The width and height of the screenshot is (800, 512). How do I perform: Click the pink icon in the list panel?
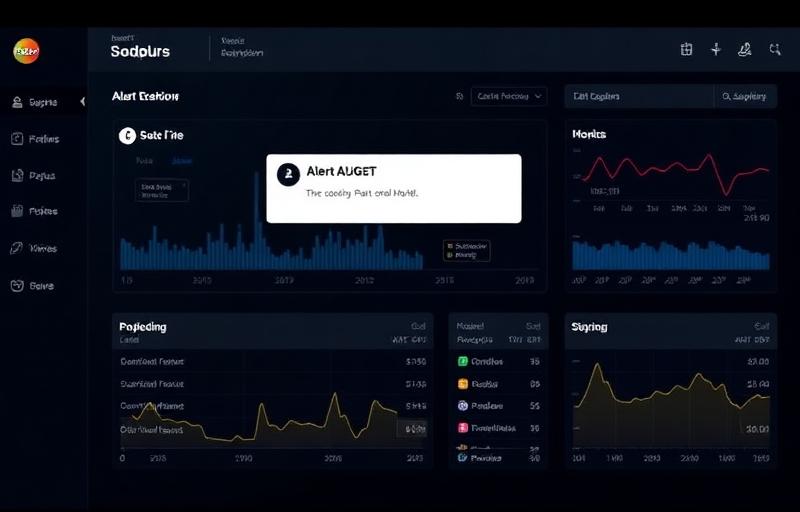[x=463, y=428]
